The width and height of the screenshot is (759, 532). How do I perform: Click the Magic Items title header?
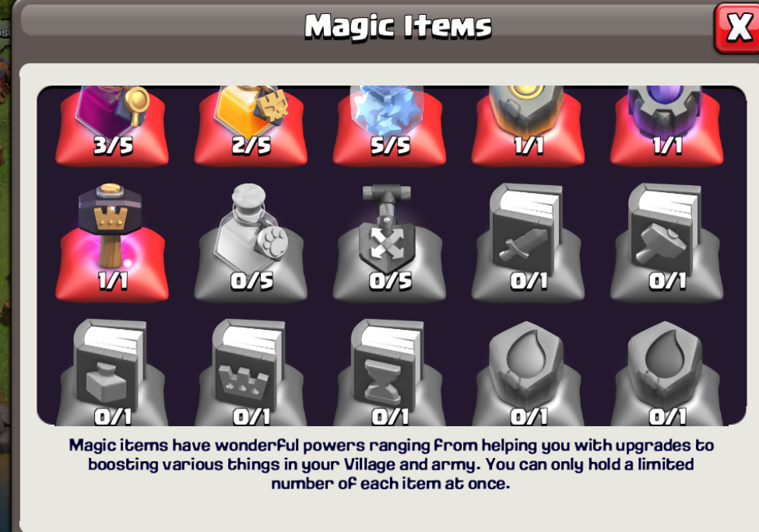pyautogui.click(x=398, y=26)
